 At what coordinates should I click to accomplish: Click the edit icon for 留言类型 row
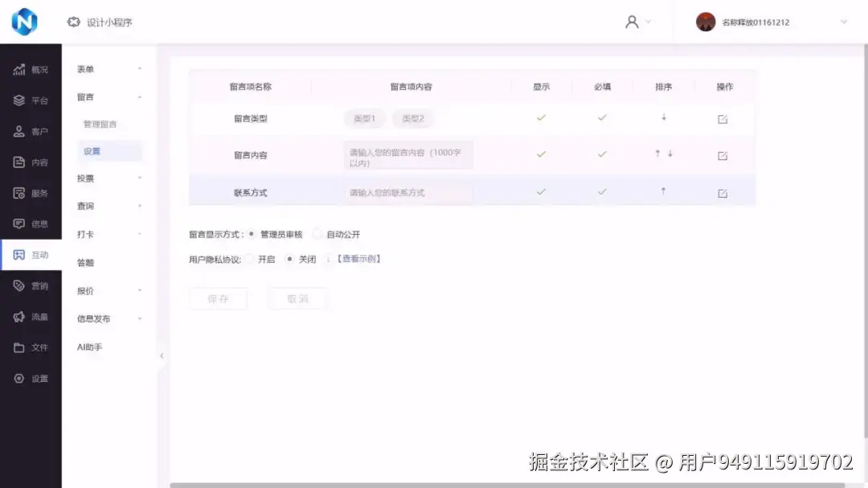722,117
